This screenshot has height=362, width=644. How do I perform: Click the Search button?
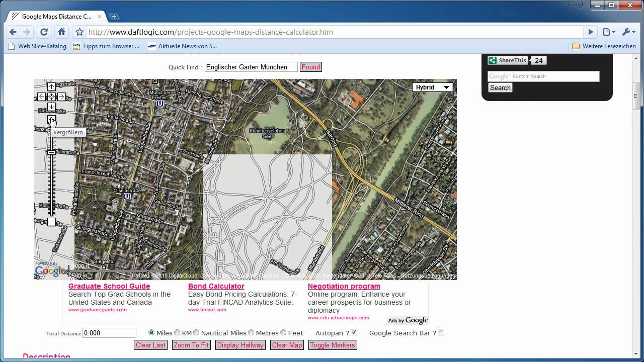pos(500,87)
